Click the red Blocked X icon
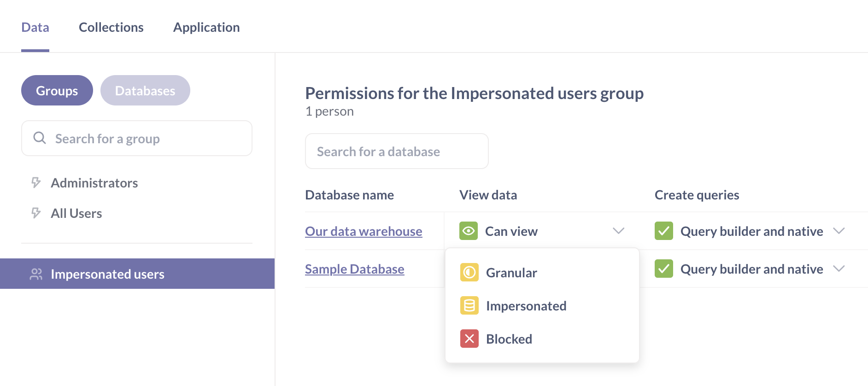Screen dimensions: 868x386 tap(469, 339)
